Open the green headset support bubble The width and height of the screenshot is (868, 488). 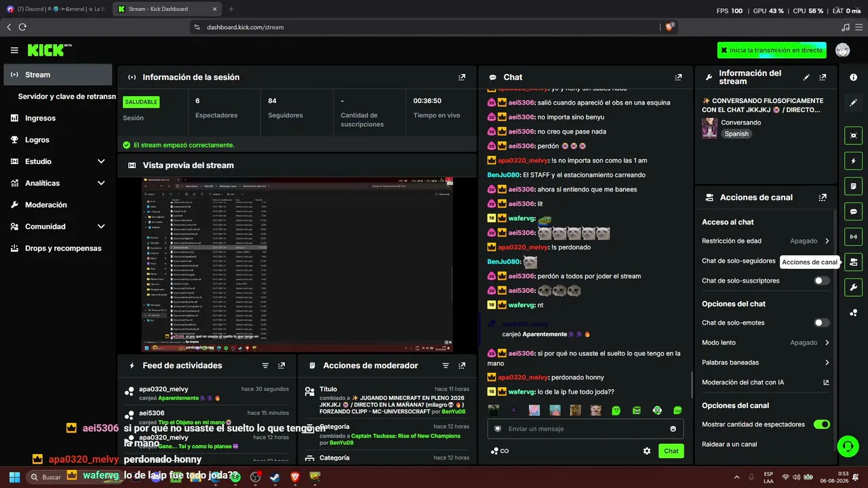coord(848,446)
